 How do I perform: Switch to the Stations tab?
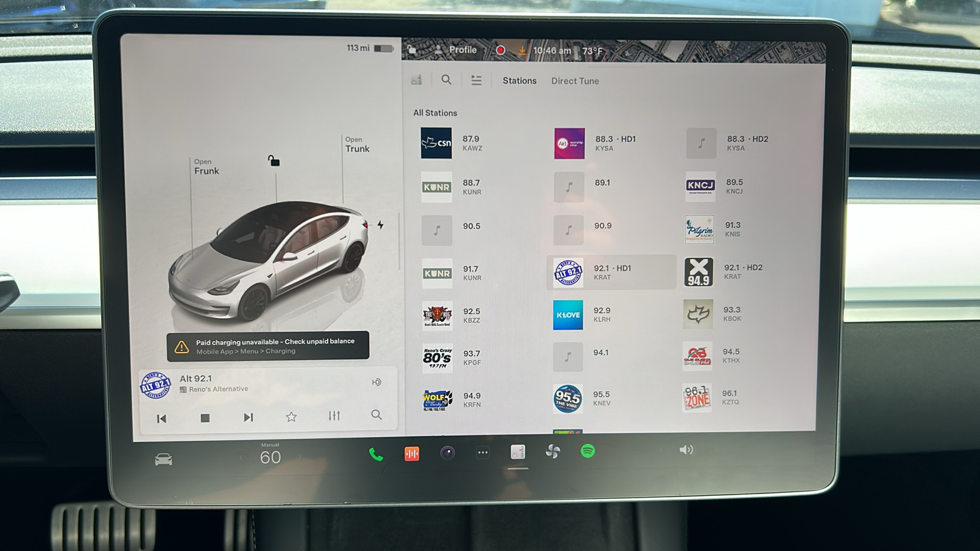[x=519, y=81]
